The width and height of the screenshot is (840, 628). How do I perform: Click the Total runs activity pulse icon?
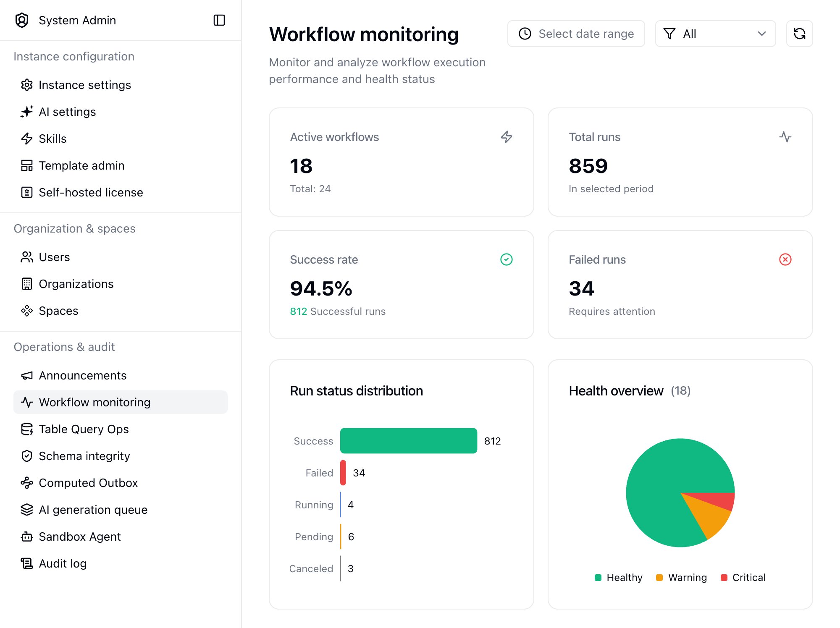(785, 137)
